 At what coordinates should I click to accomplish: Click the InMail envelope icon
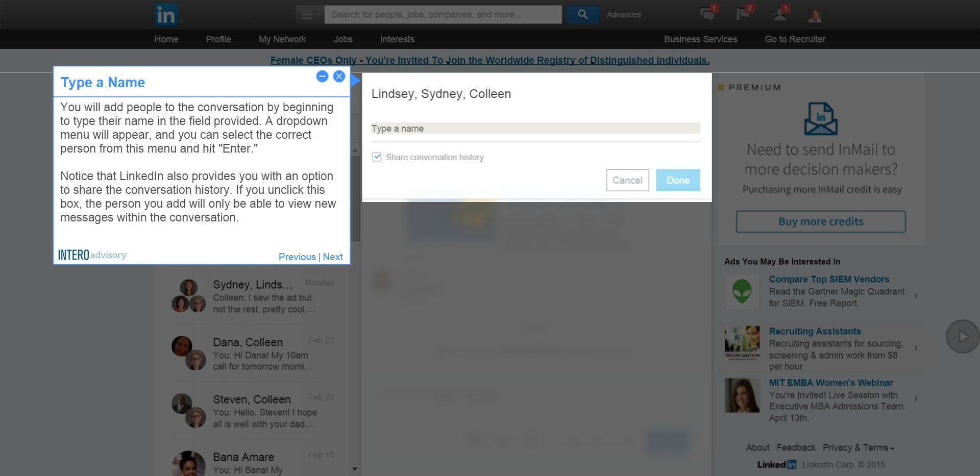click(x=821, y=118)
